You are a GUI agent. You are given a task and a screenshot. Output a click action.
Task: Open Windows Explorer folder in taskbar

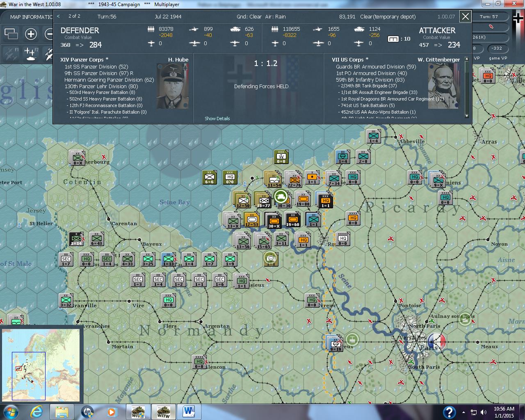(x=62, y=412)
